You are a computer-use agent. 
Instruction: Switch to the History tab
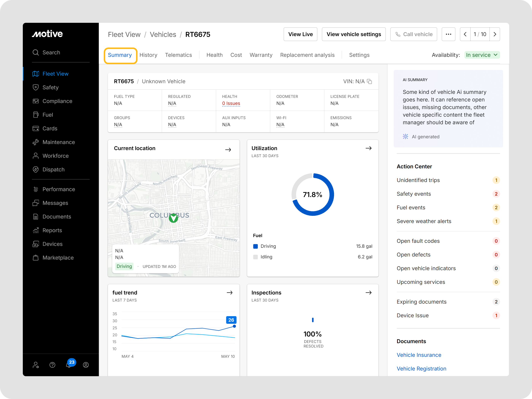(148, 55)
